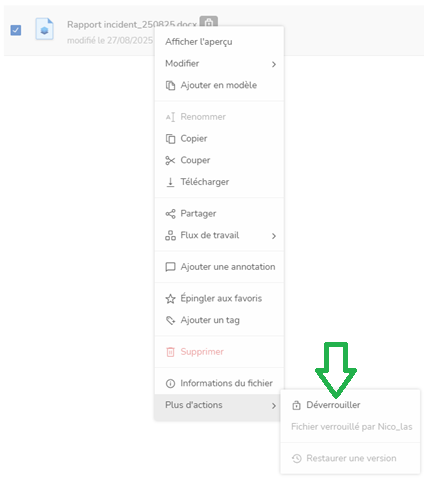Screen dimensions: 424x481
Task: Select Afficher l'aperçu menu entry
Action: (199, 42)
